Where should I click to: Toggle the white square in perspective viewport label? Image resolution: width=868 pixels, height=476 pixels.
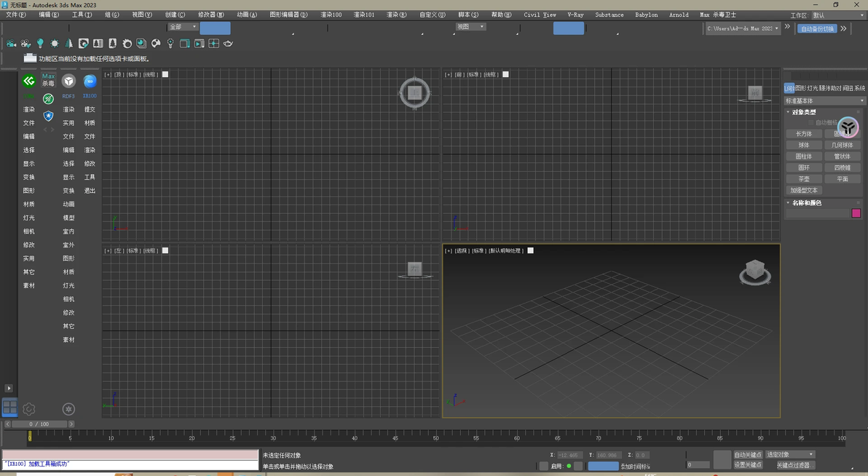point(530,250)
